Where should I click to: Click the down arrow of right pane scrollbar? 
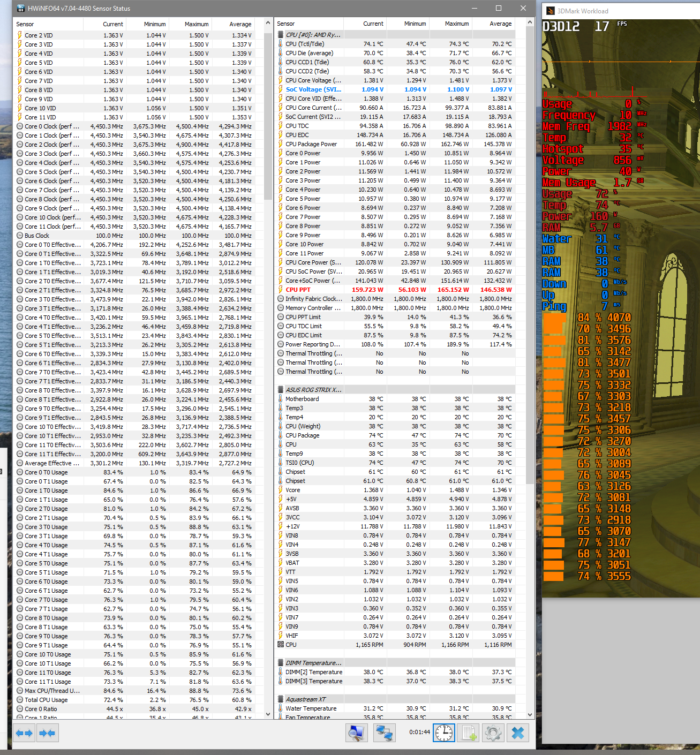tap(530, 714)
